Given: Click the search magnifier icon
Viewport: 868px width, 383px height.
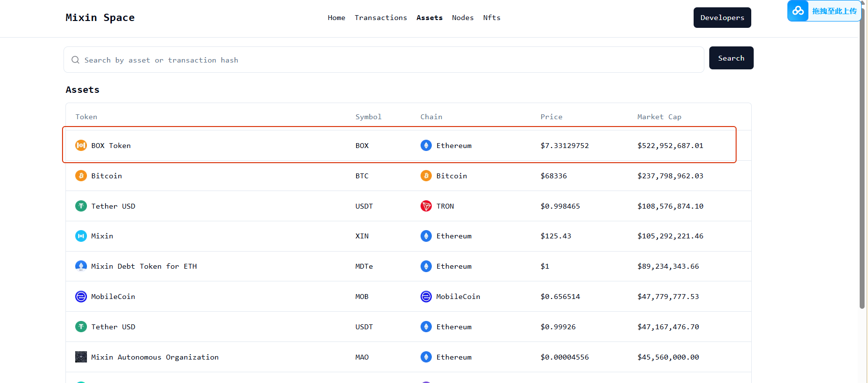Looking at the screenshot, I should tap(75, 60).
